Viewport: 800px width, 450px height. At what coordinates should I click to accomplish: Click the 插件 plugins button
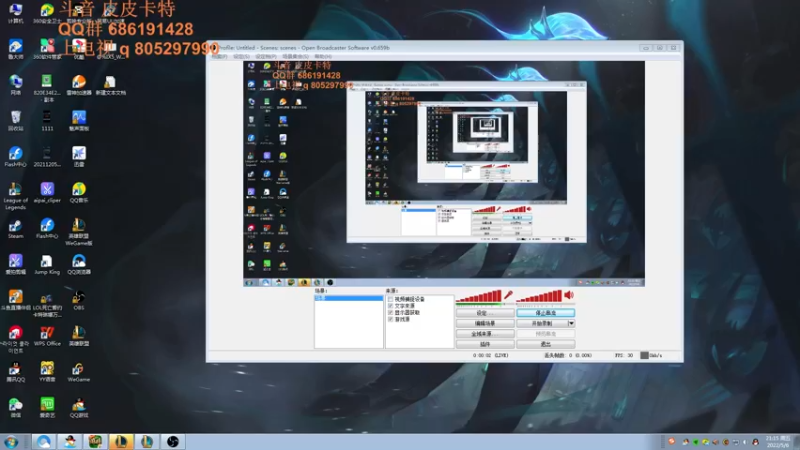tap(485, 344)
